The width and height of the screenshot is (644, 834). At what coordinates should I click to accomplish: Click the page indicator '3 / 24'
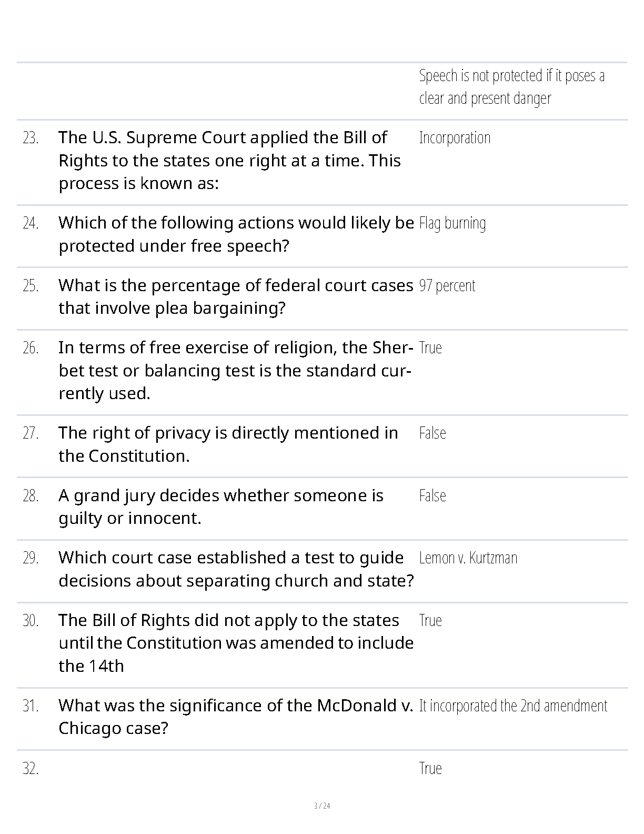pyautogui.click(x=322, y=806)
